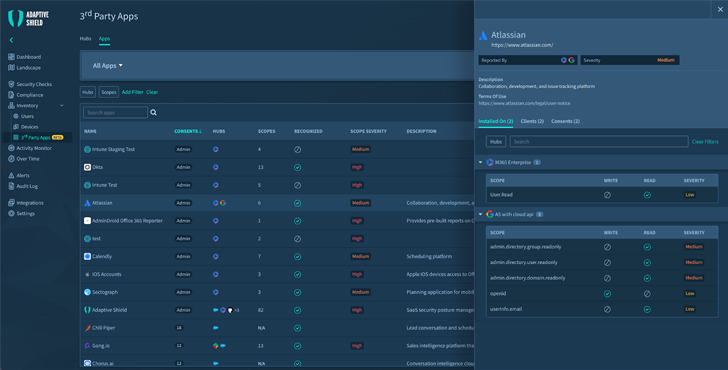Click the AdminDroid Office 365 Reporter icon
This screenshot has width=728, height=370.
(x=87, y=221)
